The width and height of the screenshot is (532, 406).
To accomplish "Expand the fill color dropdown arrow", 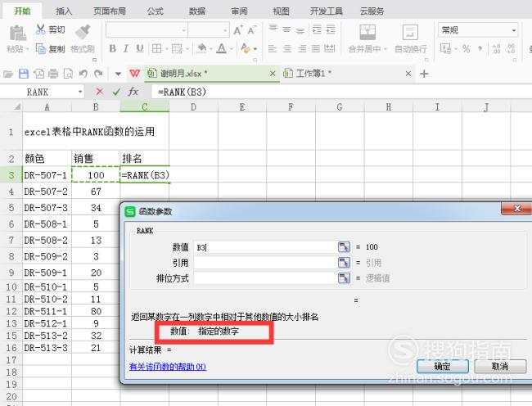I will click(210, 49).
